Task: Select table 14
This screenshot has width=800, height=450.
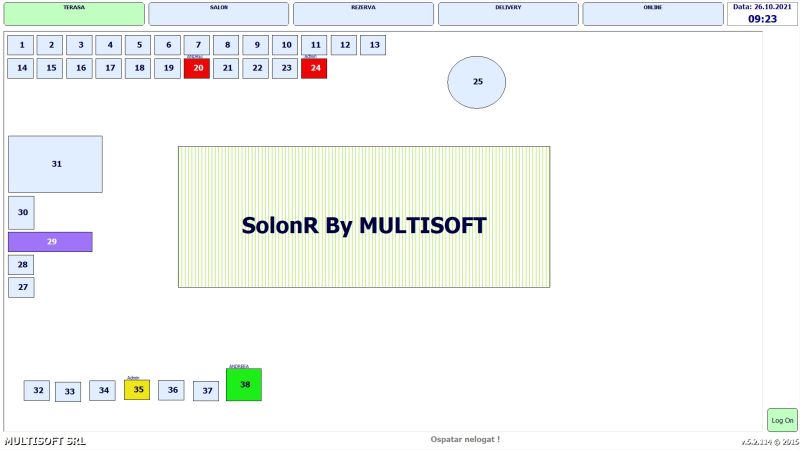Action: pos(21,68)
